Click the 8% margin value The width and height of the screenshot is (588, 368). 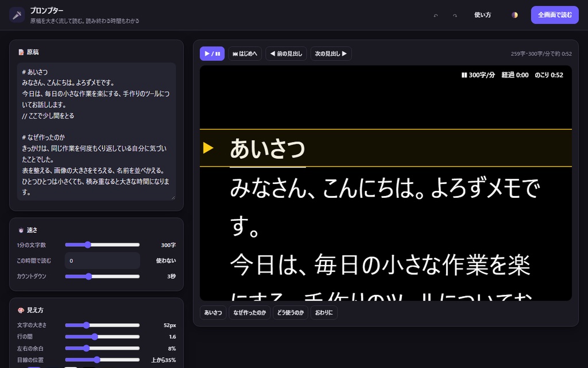(x=172, y=348)
